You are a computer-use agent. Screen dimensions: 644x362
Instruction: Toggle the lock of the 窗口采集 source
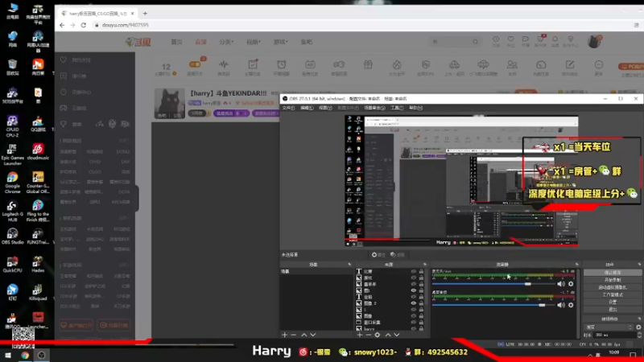coord(421,323)
